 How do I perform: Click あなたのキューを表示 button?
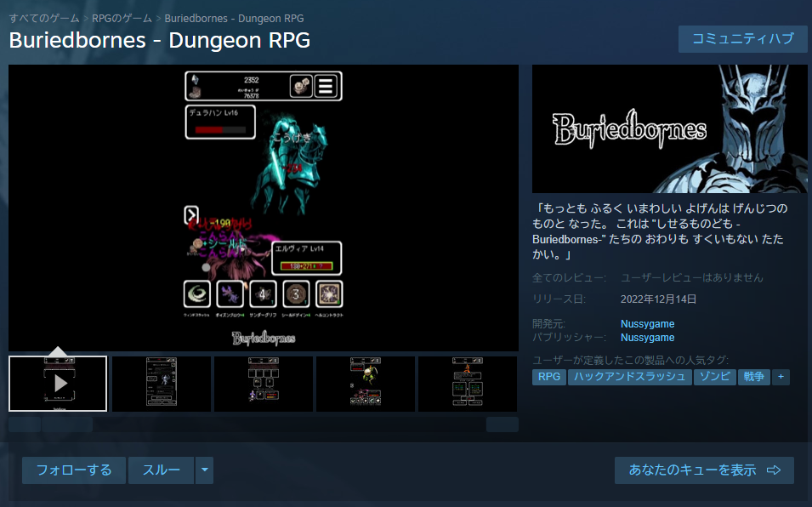704,470
